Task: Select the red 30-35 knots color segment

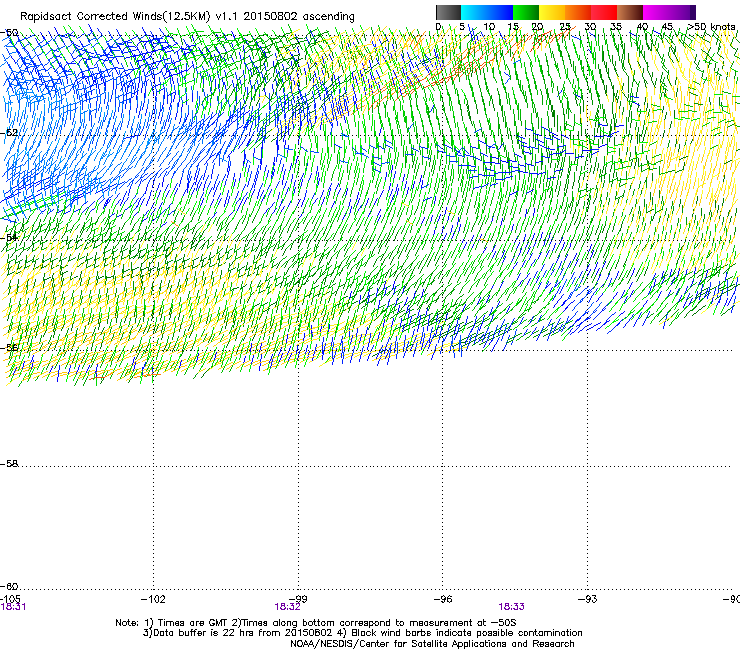Action: click(604, 12)
